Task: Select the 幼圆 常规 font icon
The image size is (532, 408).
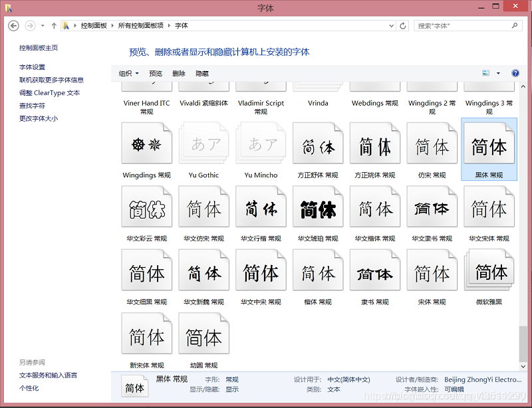Action: coord(203,334)
